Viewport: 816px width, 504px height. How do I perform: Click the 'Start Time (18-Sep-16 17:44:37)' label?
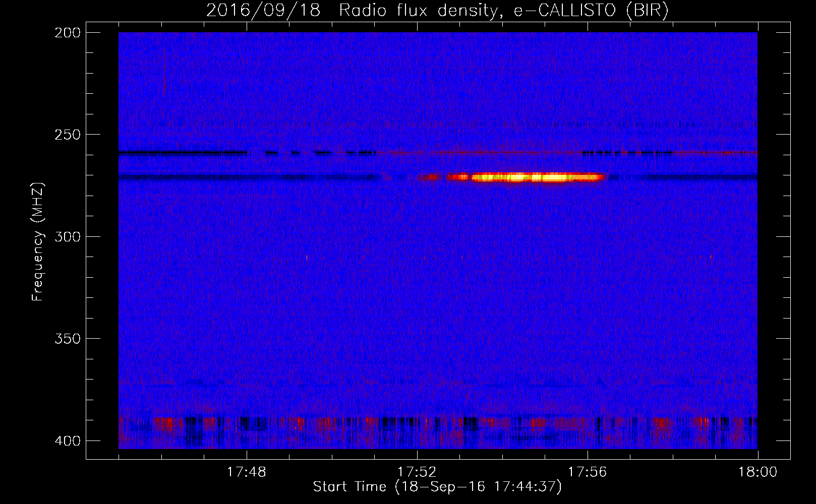point(437,487)
